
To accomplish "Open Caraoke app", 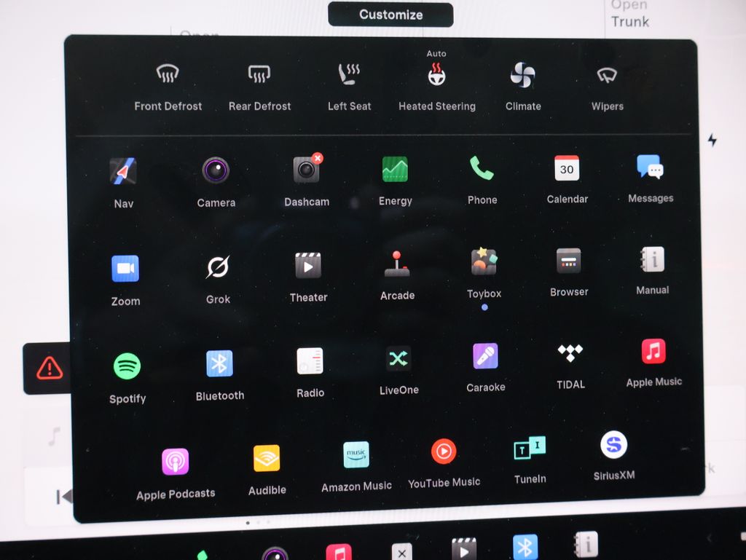I will (x=485, y=357).
